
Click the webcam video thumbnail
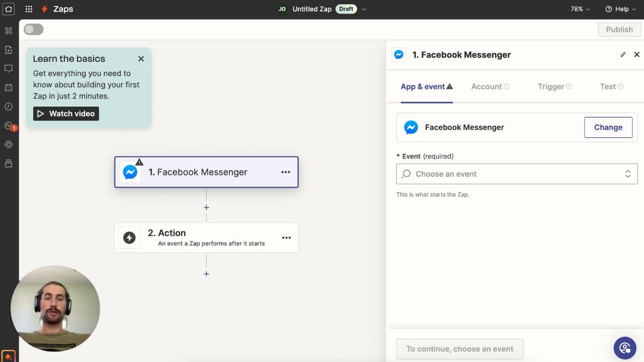55,308
